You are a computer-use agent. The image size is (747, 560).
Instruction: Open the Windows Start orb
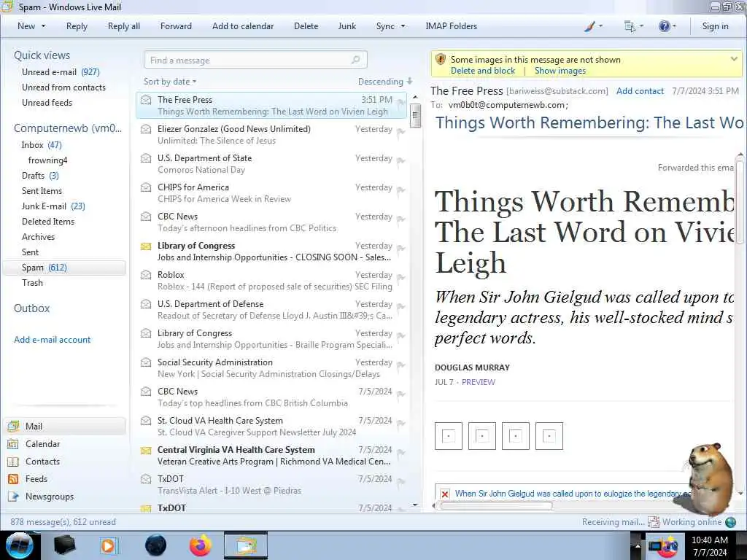click(x=20, y=545)
